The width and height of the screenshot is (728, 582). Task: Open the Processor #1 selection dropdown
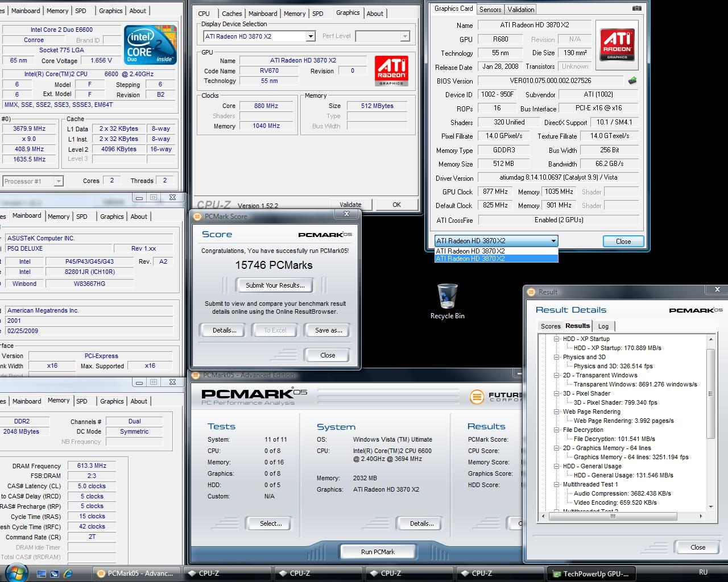(59, 181)
